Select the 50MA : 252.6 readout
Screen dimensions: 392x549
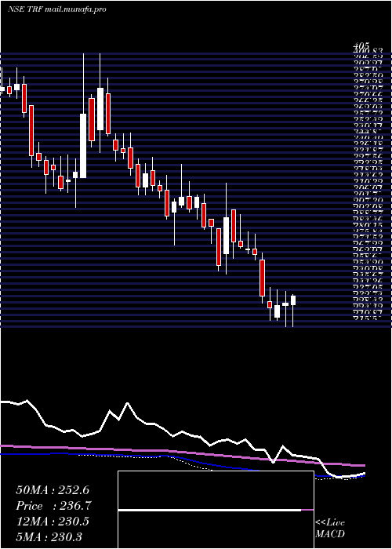53,490
